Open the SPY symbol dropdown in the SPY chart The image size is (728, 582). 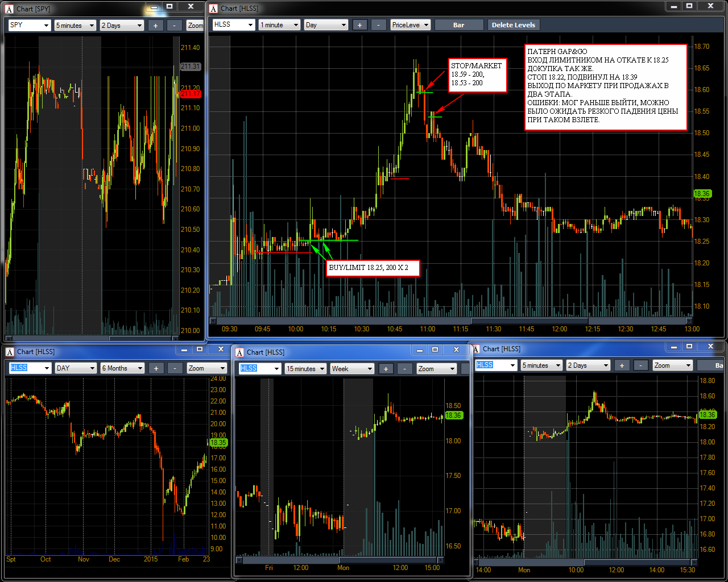pyautogui.click(x=30, y=25)
